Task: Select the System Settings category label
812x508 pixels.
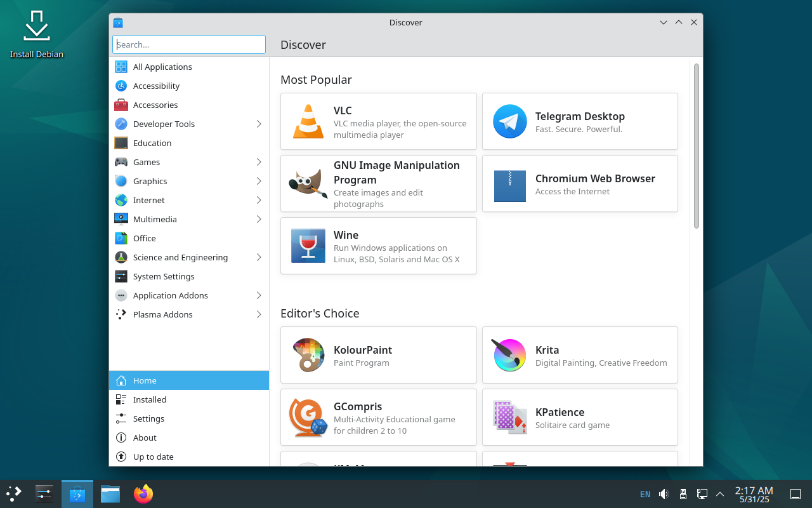Action: coord(164,276)
